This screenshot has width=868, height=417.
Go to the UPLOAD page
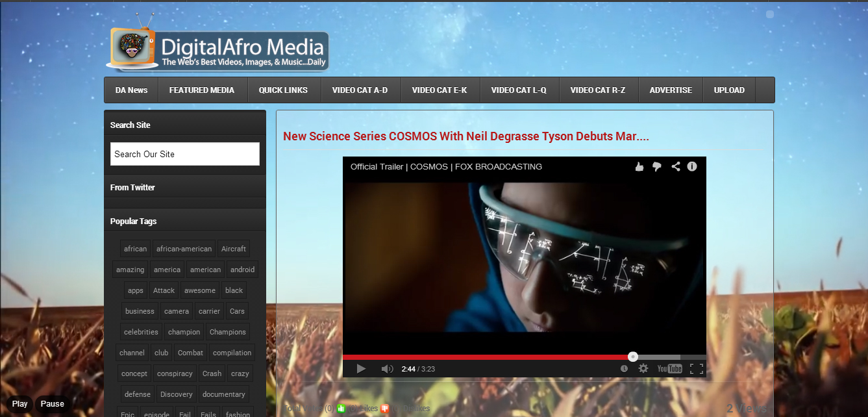pos(729,90)
